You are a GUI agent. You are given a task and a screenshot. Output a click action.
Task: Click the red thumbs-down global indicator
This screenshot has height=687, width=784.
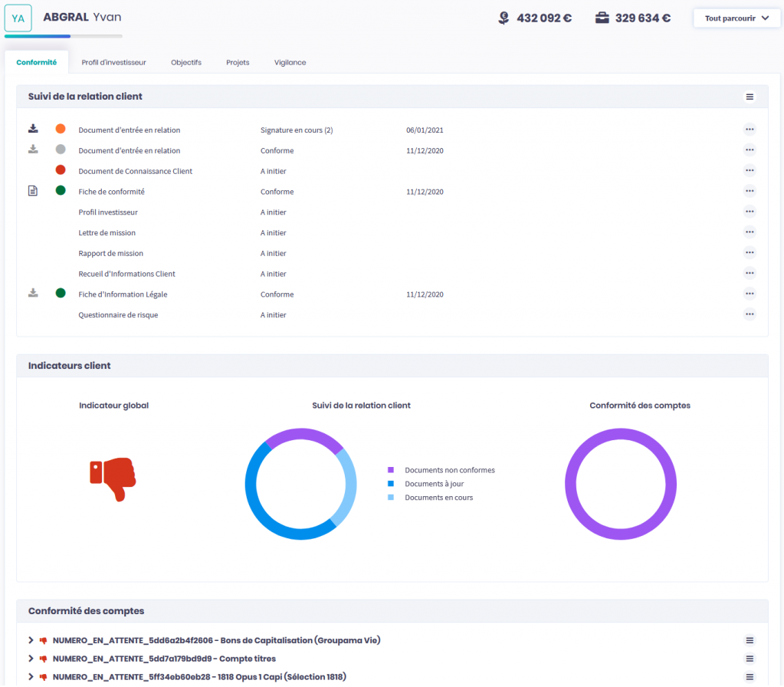tap(113, 479)
